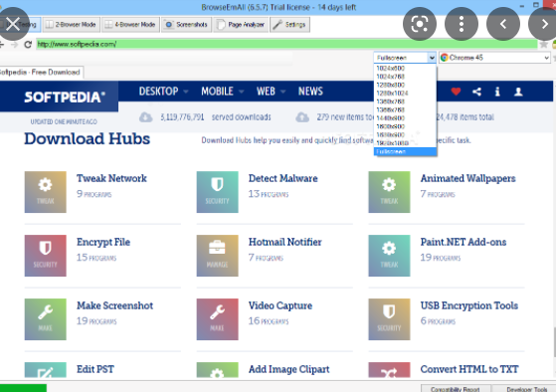Open the Screenshots tool
Image resolution: width=556 pixels, height=392 pixels.
pyautogui.click(x=187, y=25)
